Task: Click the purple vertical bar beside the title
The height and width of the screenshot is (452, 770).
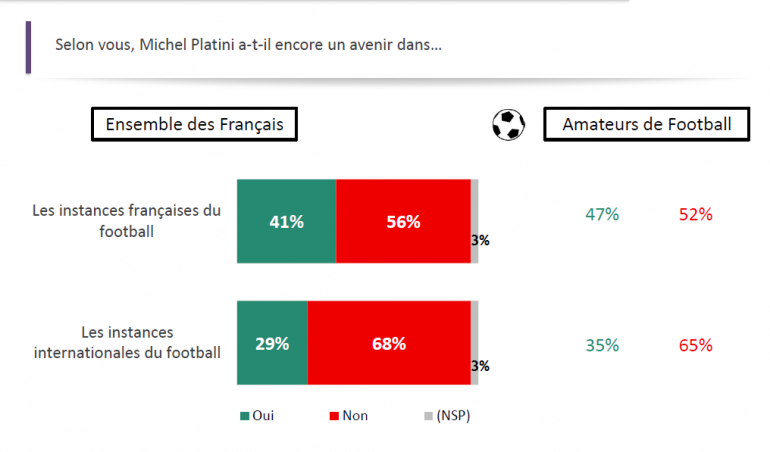Action: tap(28, 48)
